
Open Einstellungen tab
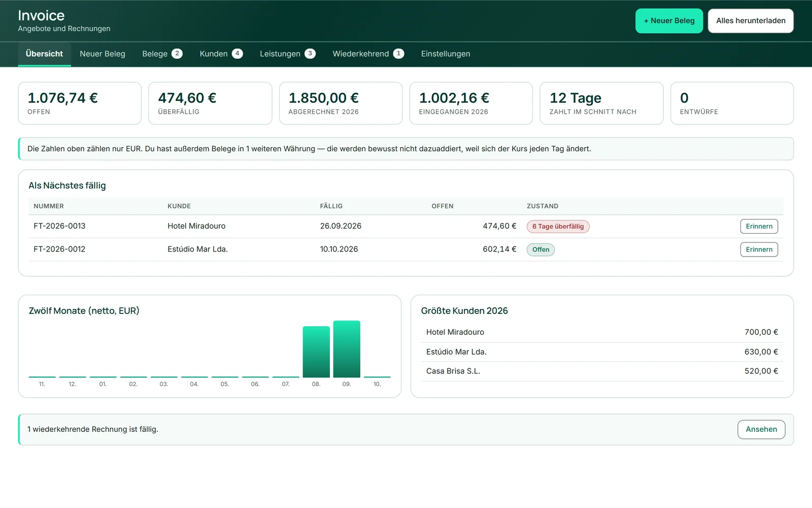[x=446, y=54]
